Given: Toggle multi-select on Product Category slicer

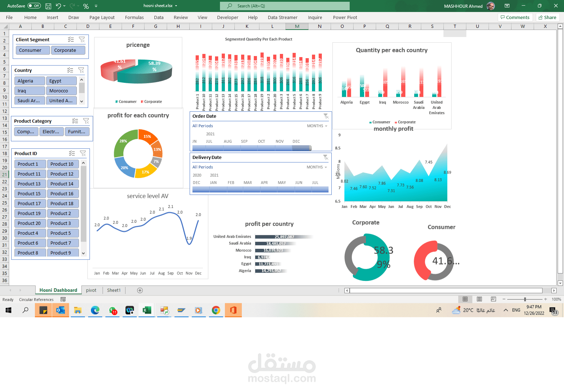Looking at the screenshot, I should click(x=75, y=121).
